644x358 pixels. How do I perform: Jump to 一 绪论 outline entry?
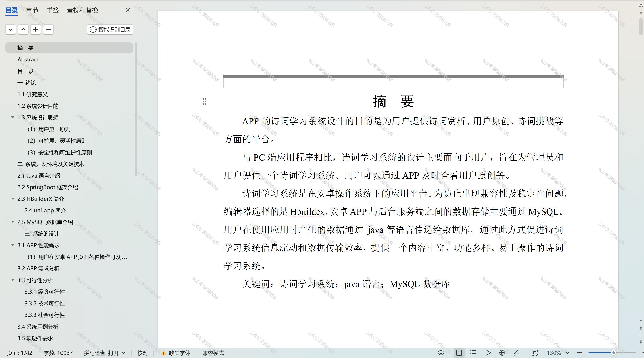(69, 83)
